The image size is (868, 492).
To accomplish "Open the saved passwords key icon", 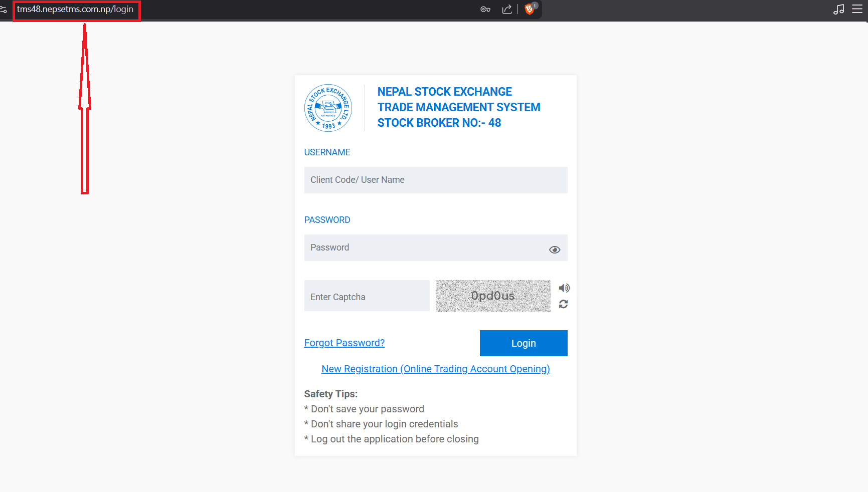I will [485, 10].
